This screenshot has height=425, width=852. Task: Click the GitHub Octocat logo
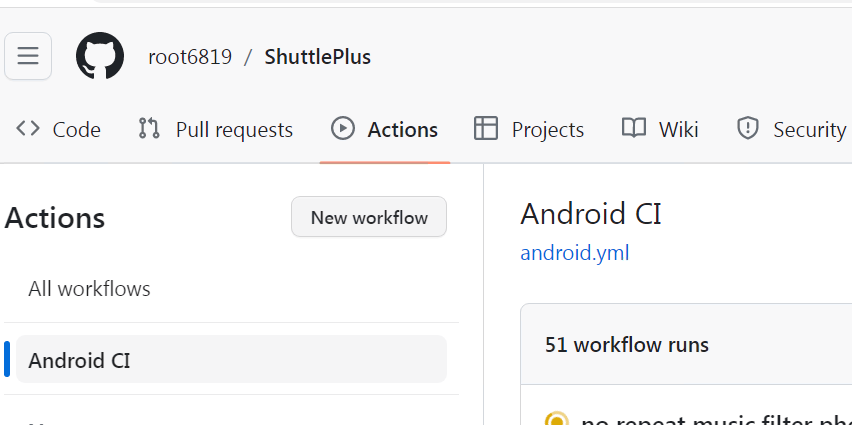100,56
